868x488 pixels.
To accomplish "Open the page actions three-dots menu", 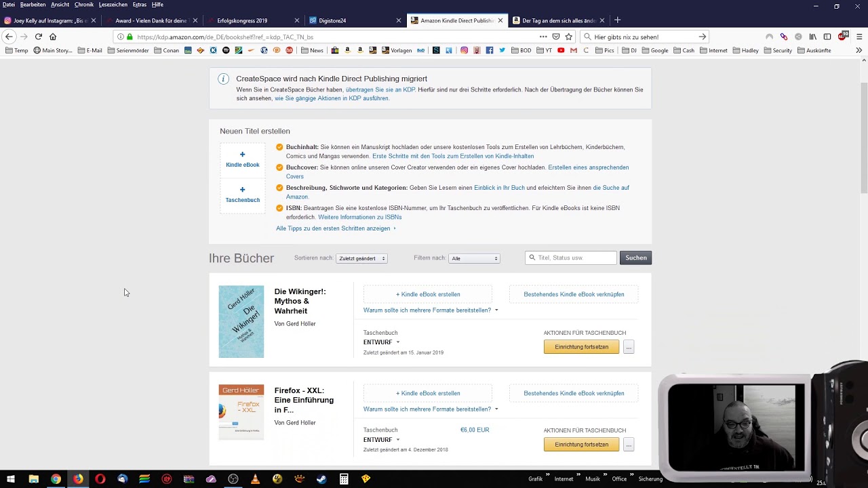I will point(543,37).
